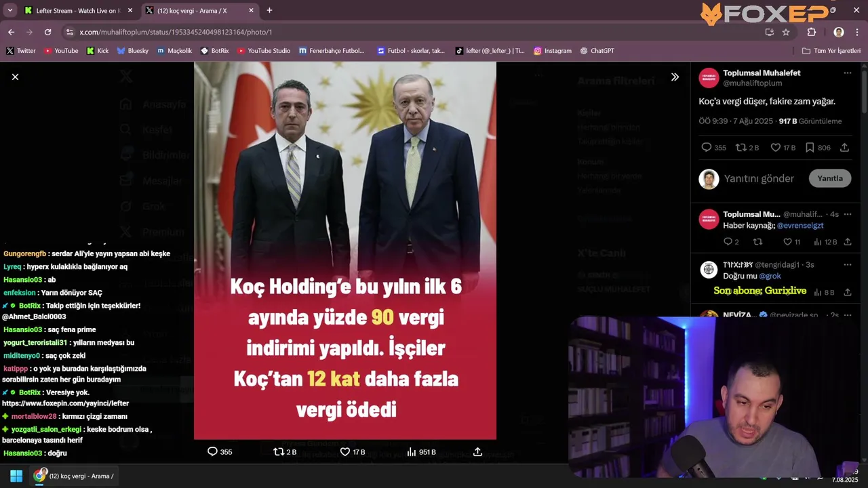Go back in browser history
Viewport: 868px width, 488px height.
click(11, 32)
